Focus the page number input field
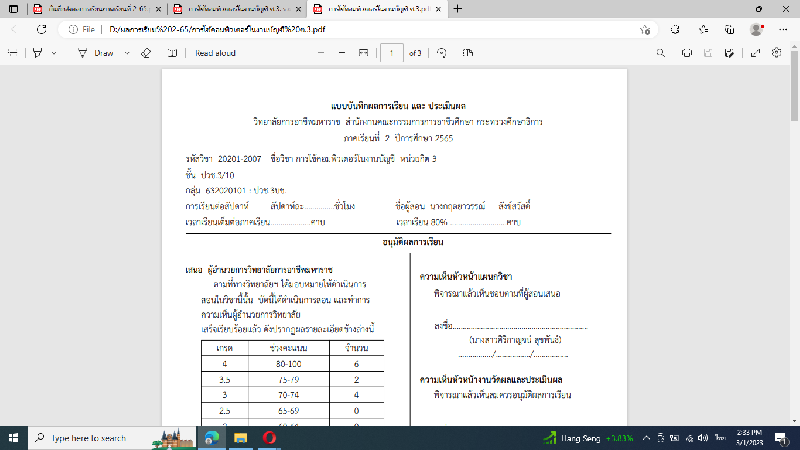This screenshot has width=800, height=450. click(x=392, y=53)
